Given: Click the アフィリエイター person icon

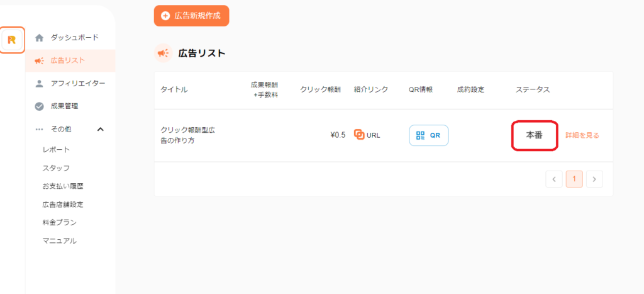Looking at the screenshot, I should (39, 83).
